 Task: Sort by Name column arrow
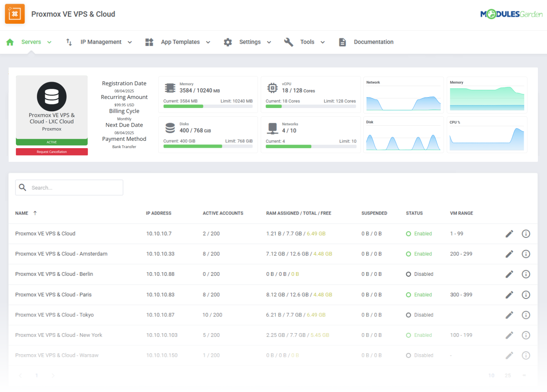click(x=35, y=213)
